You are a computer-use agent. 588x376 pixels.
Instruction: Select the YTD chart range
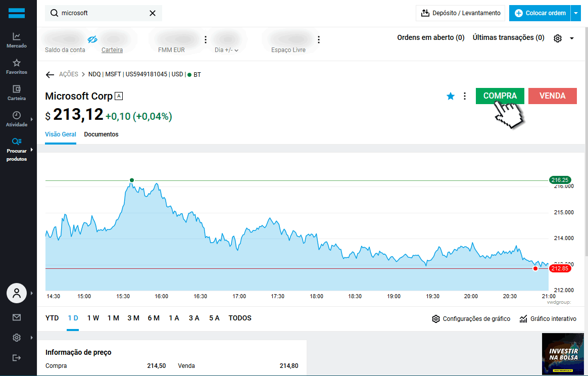[52, 318]
